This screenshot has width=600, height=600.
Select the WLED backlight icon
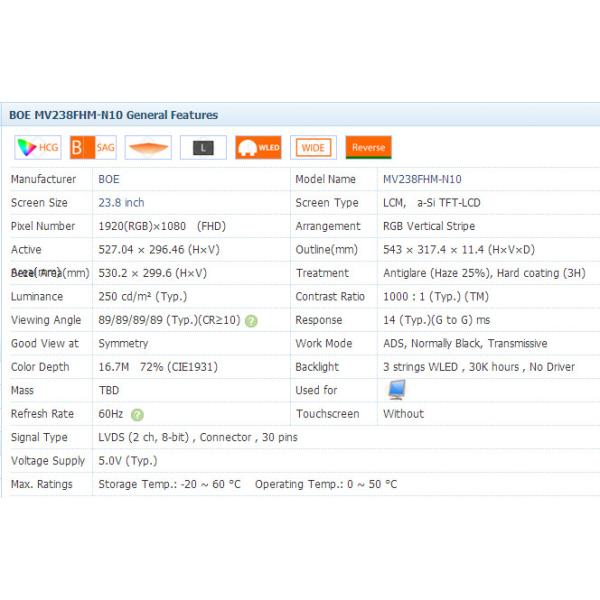258,148
